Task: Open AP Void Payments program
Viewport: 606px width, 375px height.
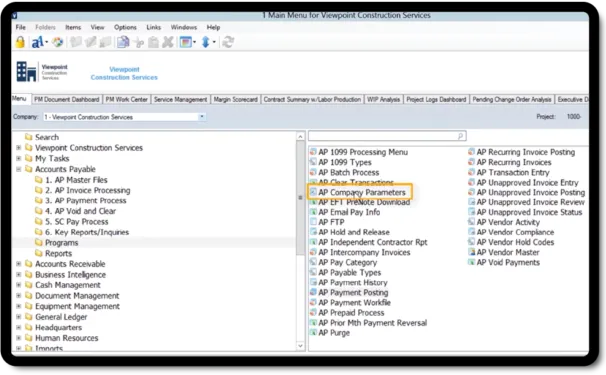Action: 504,262
